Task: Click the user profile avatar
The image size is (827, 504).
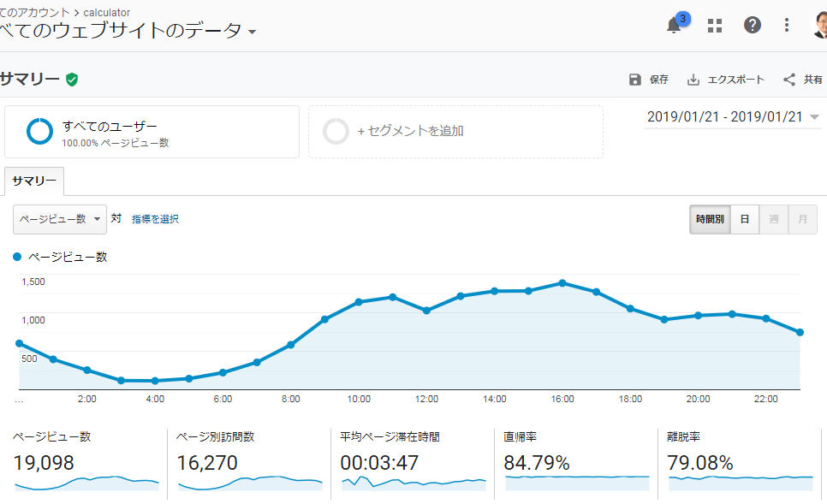Action: click(x=820, y=25)
